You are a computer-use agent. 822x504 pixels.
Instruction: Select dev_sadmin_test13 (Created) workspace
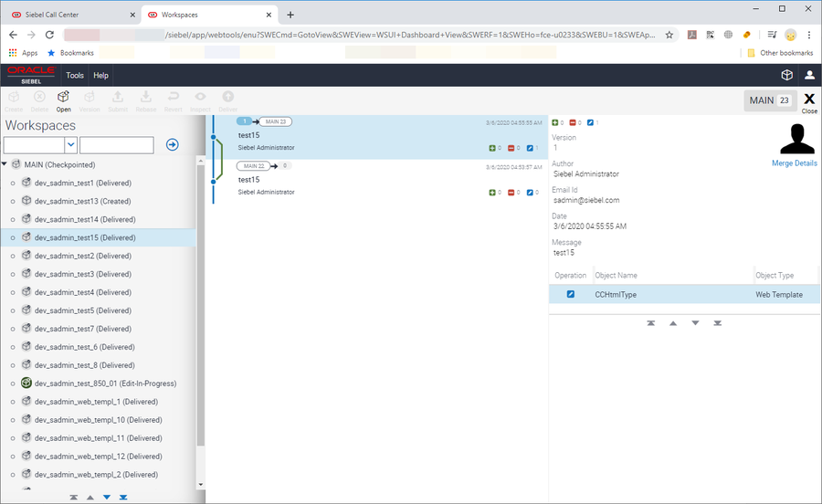pyautogui.click(x=83, y=201)
